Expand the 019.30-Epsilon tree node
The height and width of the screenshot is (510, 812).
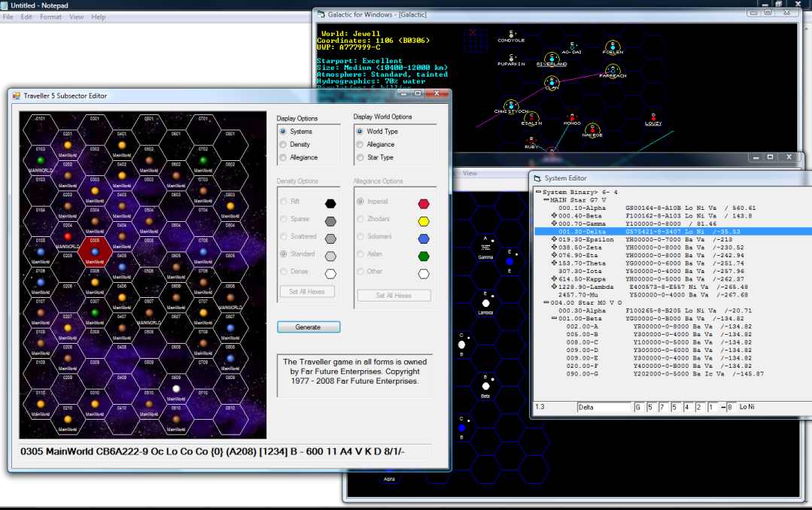click(554, 239)
